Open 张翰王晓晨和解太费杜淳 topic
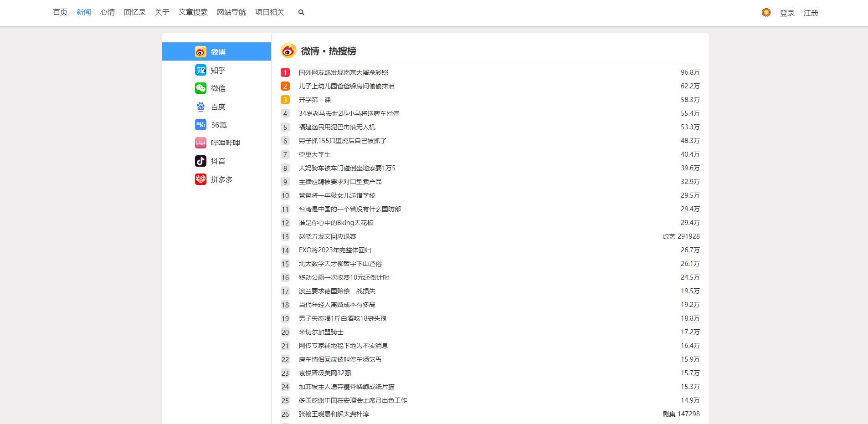Screen dimensions: 868x424 point(334,414)
